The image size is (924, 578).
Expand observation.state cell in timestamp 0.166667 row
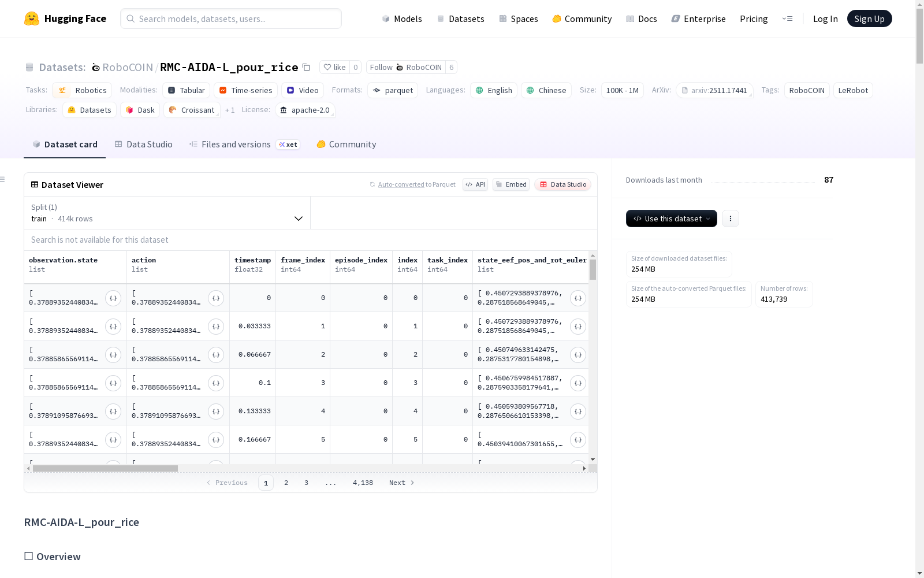(x=113, y=440)
